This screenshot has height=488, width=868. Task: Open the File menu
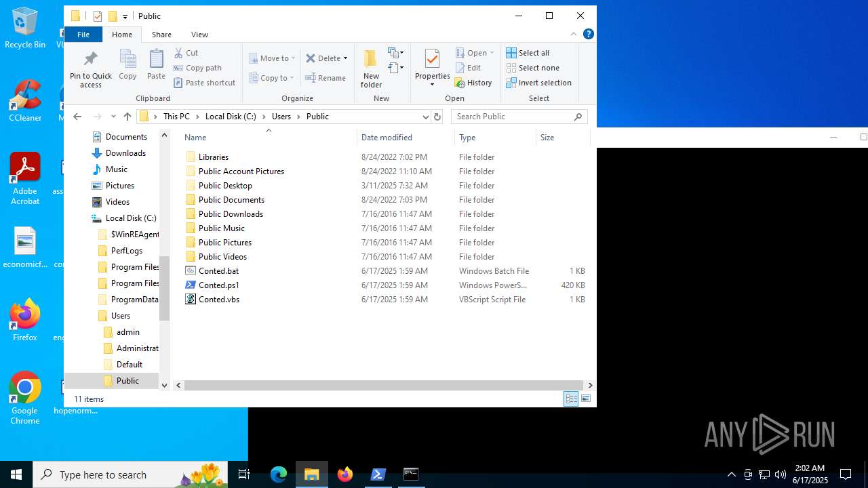tap(83, 34)
